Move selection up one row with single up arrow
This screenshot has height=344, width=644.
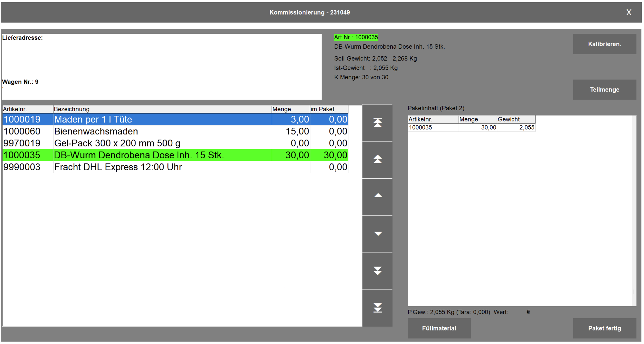[377, 197]
